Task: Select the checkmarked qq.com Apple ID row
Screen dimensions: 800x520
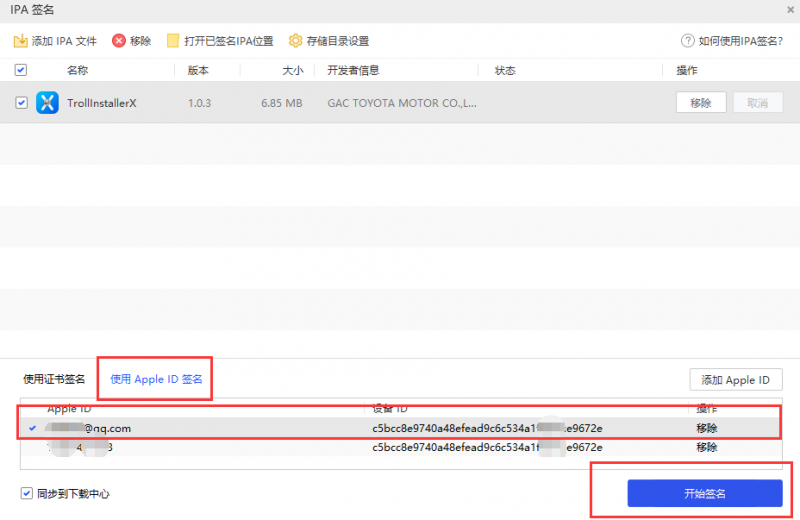Action: (401, 428)
